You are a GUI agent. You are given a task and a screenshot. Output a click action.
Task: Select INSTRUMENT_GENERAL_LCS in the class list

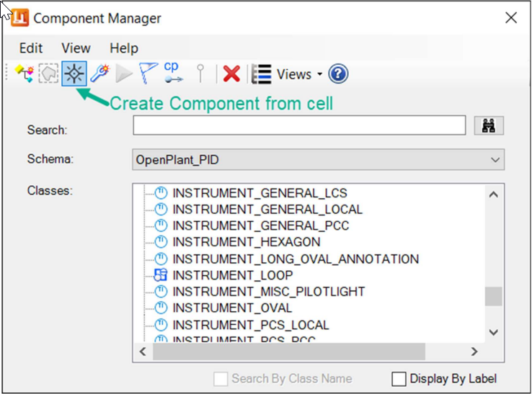coord(260,193)
